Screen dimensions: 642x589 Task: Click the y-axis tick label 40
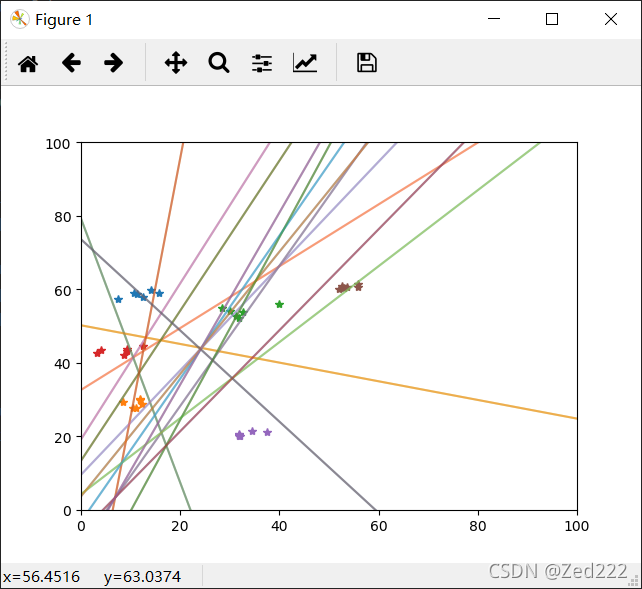(x=63, y=364)
